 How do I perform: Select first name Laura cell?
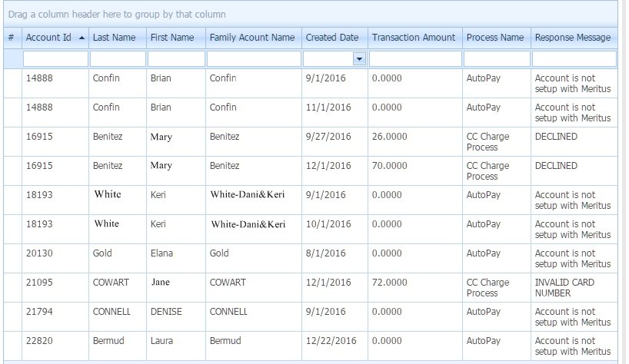click(x=176, y=346)
